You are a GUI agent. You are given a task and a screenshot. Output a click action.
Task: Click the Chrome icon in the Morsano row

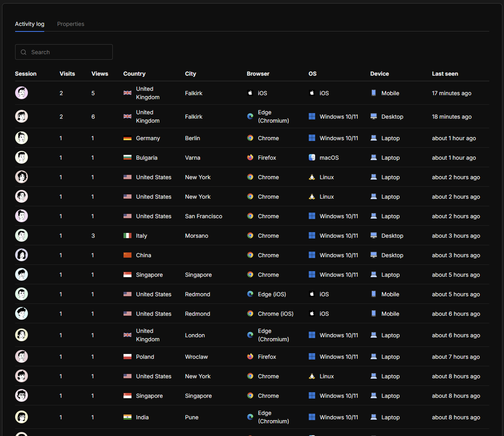click(x=250, y=235)
